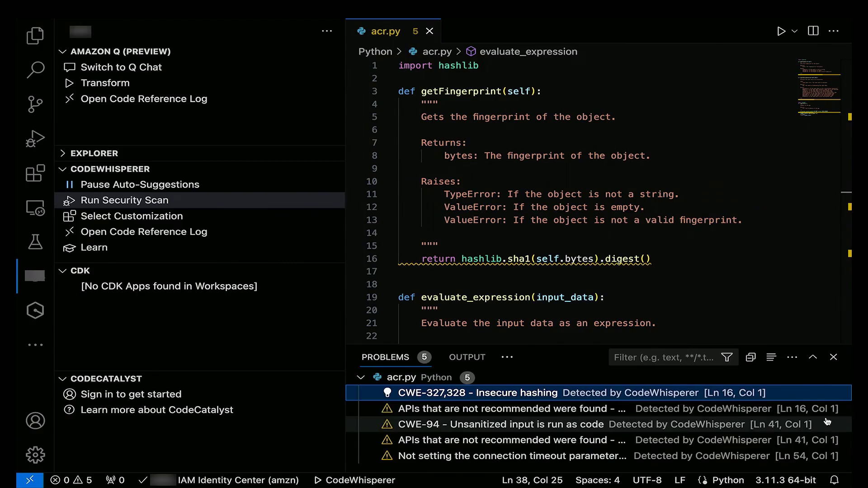The height and width of the screenshot is (488, 868).
Task: Toggle the Problems filter funnel icon
Action: coord(726,357)
